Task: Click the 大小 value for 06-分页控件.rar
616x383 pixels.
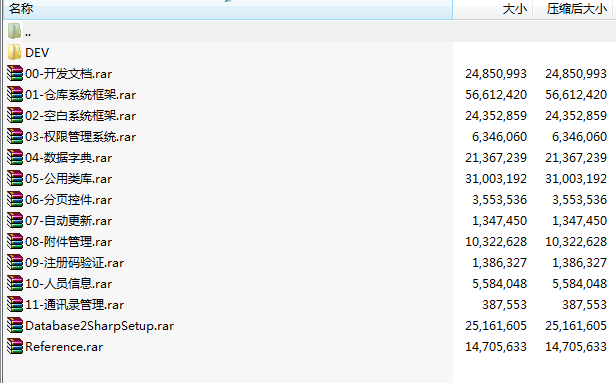Action: tap(499, 200)
